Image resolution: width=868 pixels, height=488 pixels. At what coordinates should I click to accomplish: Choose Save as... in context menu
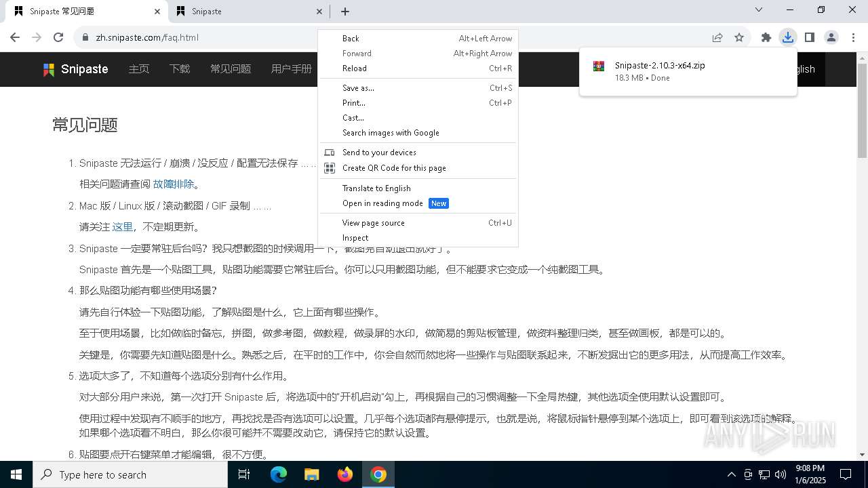(418, 88)
